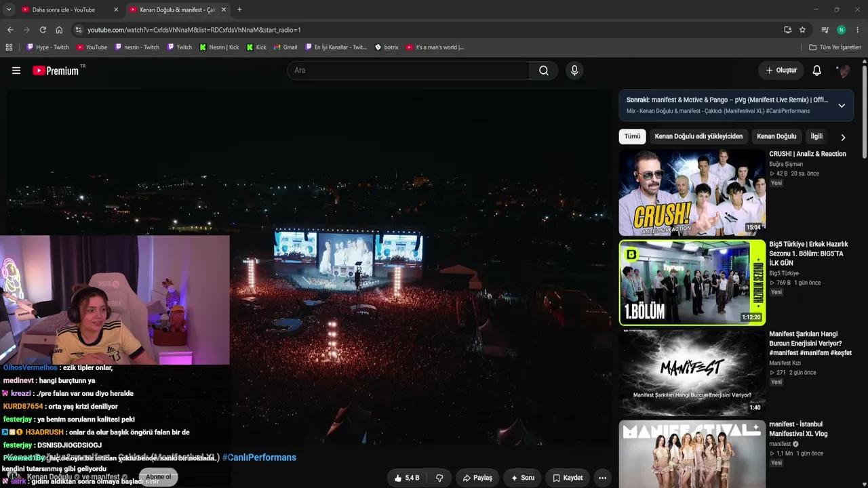Open the account avatar menu on YouTube

point(843,70)
